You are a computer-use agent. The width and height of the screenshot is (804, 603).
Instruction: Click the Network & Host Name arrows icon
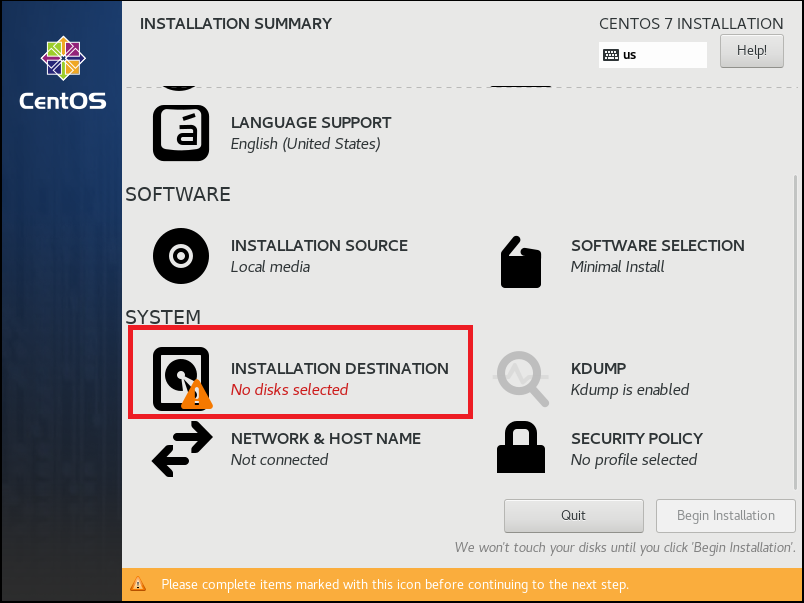(x=182, y=449)
